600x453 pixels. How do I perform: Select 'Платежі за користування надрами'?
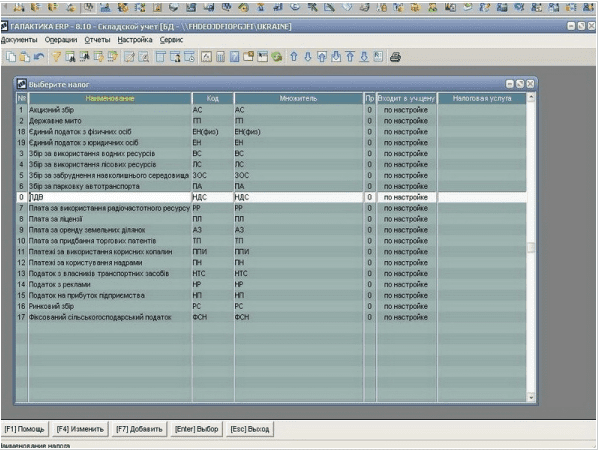(271, 262)
